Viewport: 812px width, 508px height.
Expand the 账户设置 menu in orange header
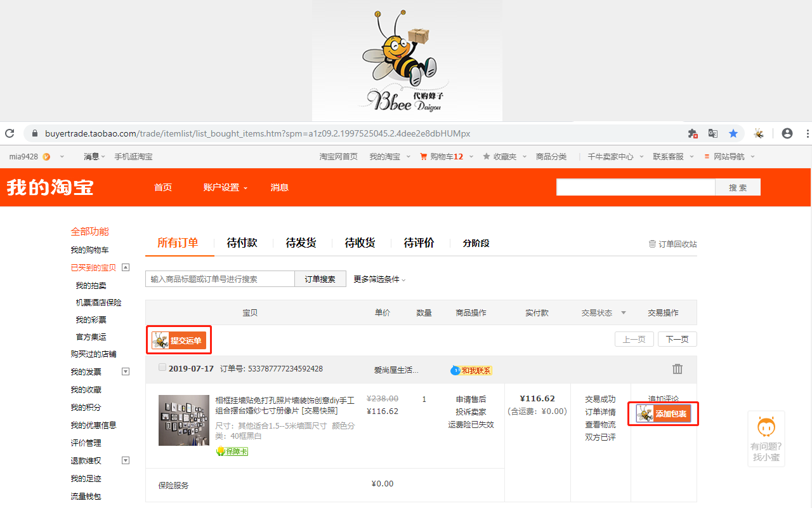point(225,187)
